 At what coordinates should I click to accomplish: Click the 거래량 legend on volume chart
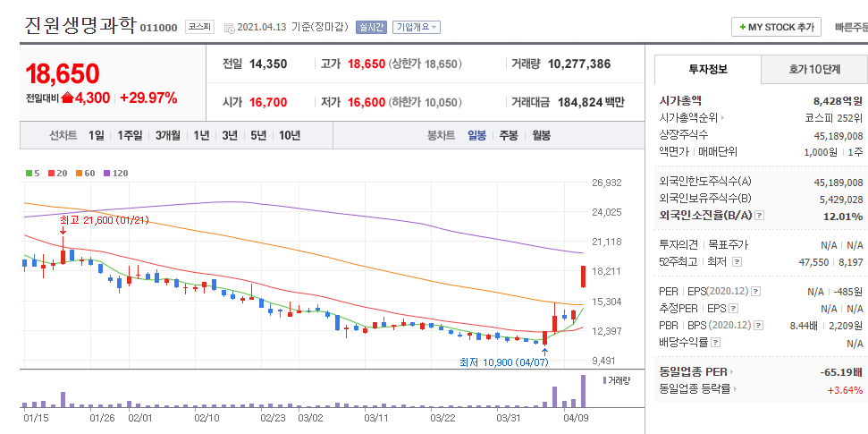coord(616,380)
